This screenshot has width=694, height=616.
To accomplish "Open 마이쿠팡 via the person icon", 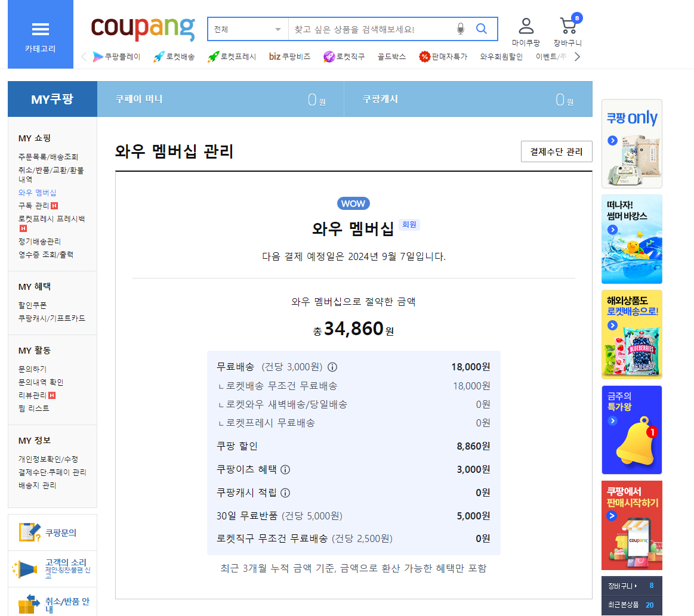I will pyautogui.click(x=526, y=25).
